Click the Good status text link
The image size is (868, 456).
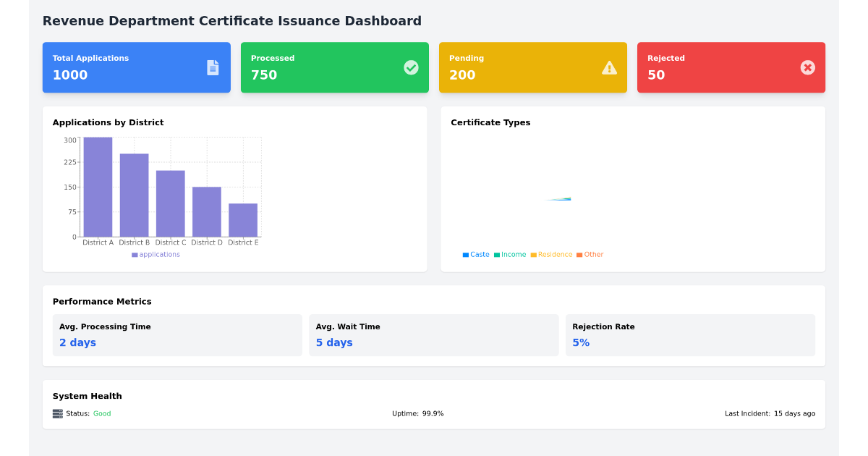101,413
